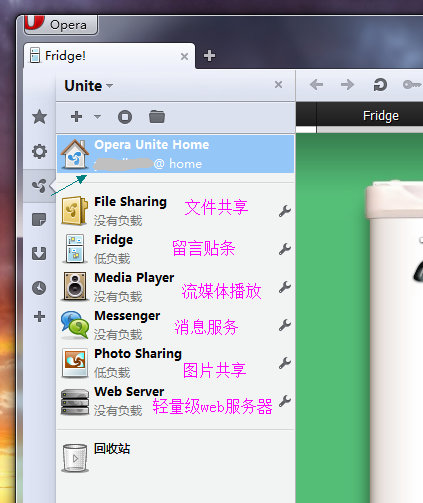This screenshot has width=423, height=503.
Task: Open Bookmarks star panel in sidebar
Action: click(x=39, y=117)
